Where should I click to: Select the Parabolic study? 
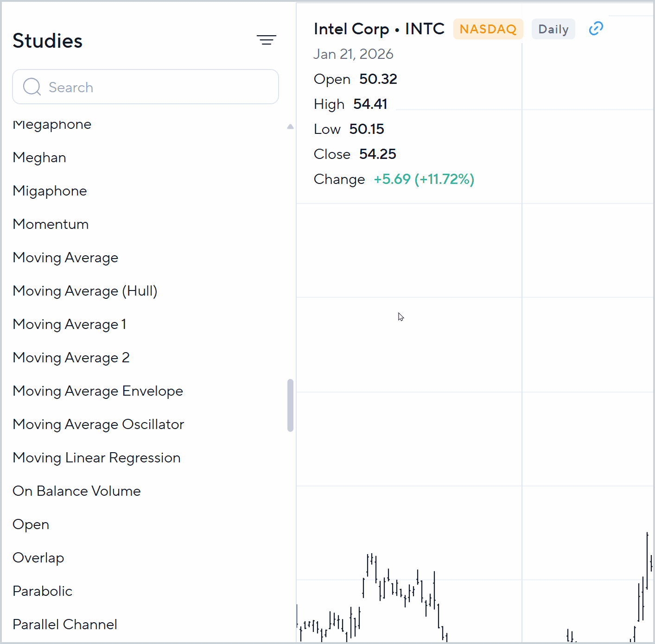click(43, 591)
